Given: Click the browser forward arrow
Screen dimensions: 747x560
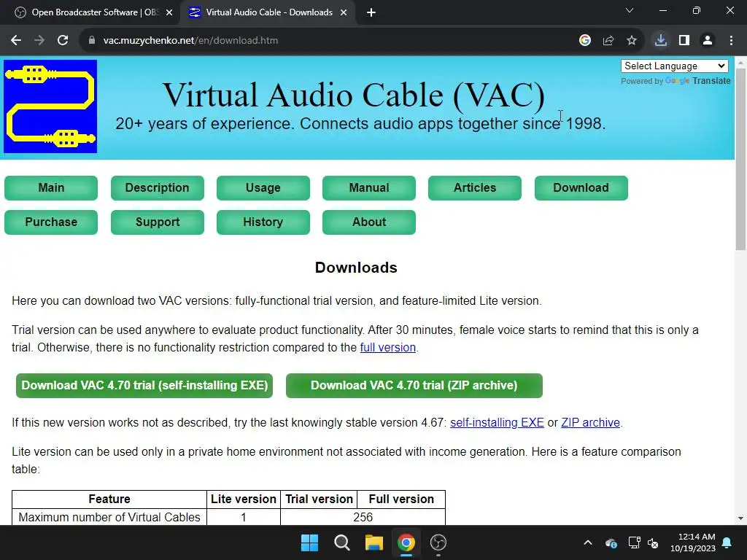Looking at the screenshot, I should pyautogui.click(x=39, y=41).
